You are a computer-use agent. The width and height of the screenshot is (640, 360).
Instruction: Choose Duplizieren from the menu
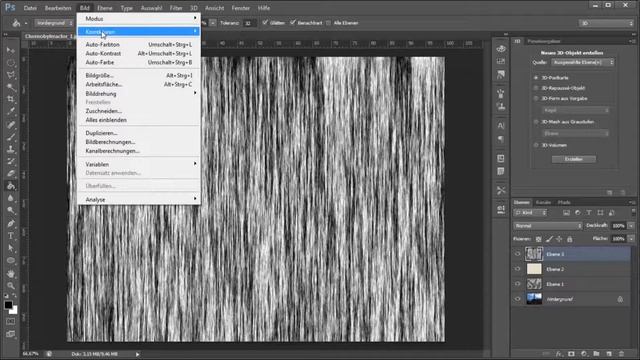click(x=139, y=133)
